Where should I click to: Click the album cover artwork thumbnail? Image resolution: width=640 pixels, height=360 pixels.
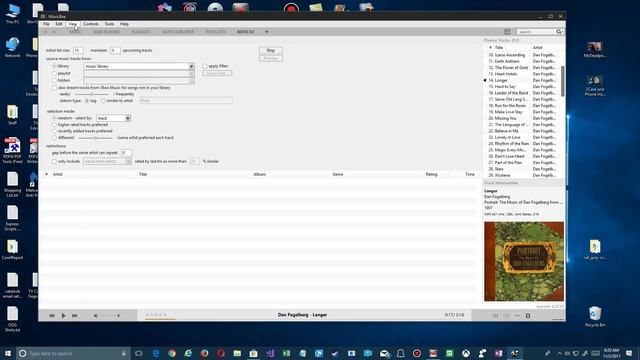[x=524, y=262]
